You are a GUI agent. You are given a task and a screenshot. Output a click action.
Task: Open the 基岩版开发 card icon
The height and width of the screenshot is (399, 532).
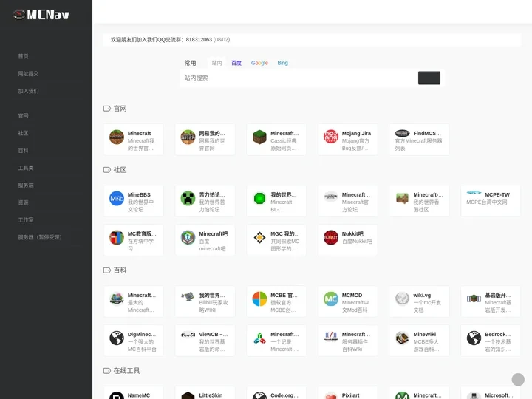point(474,299)
